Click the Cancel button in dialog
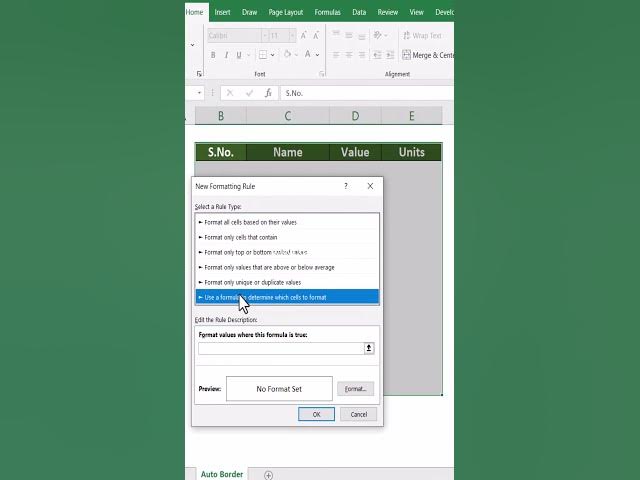640x480 pixels. coord(359,414)
